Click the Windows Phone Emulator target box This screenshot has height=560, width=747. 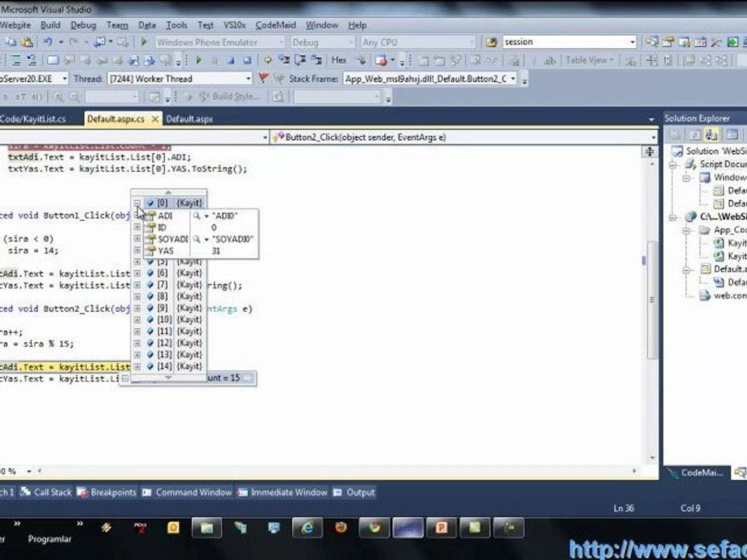220,42
